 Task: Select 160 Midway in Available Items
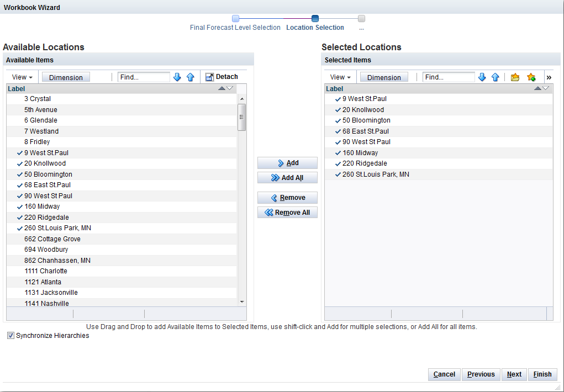(122, 207)
